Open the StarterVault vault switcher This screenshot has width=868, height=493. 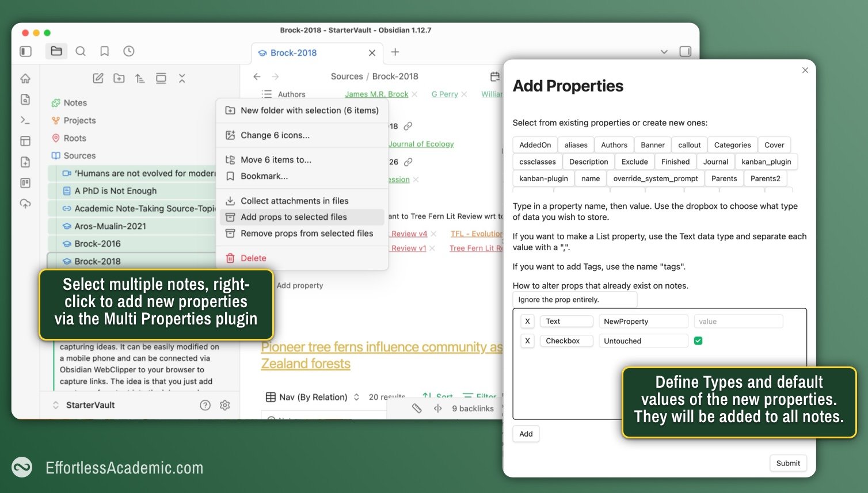pyautogui.click(x=84, y=405)
